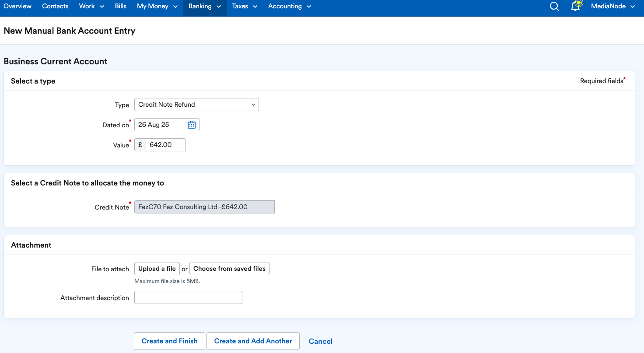Open the Taxes menu
The height and width of the screenshot is (353, 644).
click(244, 6)
